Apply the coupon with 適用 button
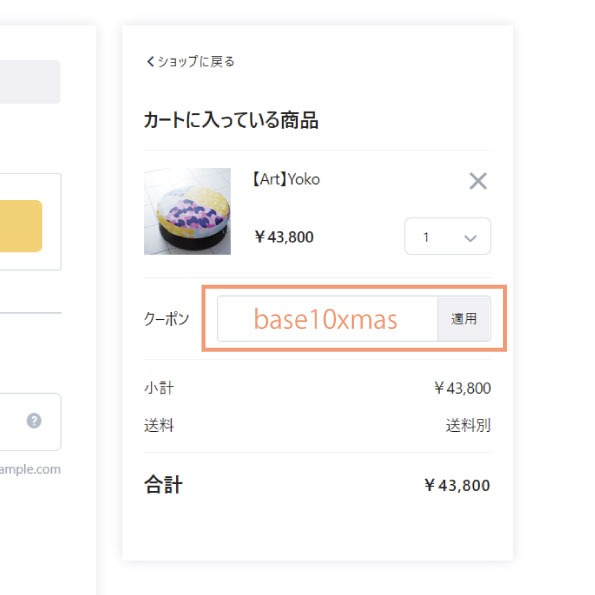This screenshot has width=595, height=595. pos(464,319)
